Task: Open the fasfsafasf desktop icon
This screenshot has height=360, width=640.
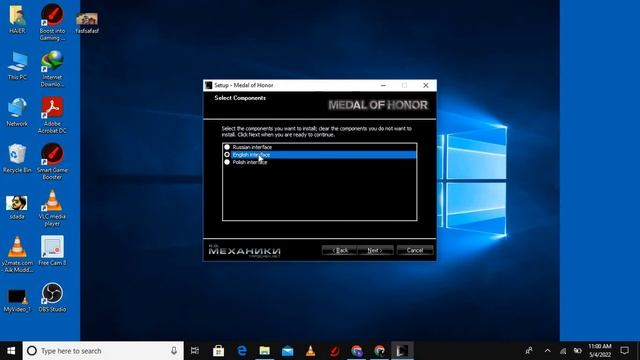Action: [x=87, y=22]
